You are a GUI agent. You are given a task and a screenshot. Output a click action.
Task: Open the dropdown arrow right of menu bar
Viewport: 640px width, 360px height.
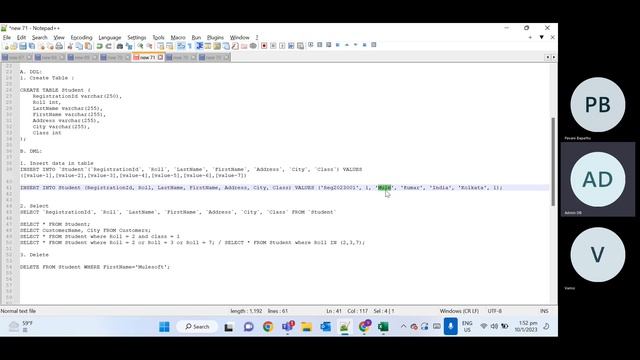[x=542, y=37]
